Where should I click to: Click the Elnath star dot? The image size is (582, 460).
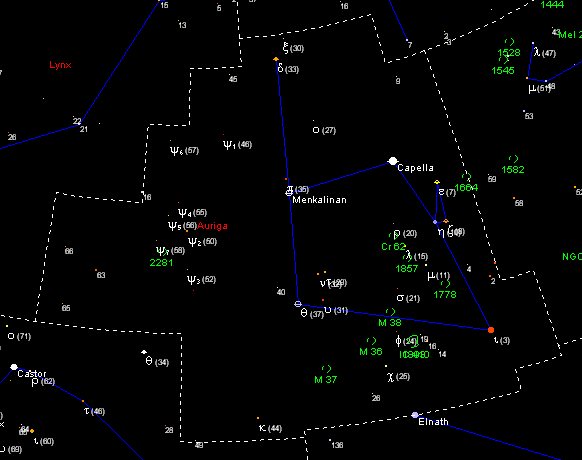(x=415, y=415)
